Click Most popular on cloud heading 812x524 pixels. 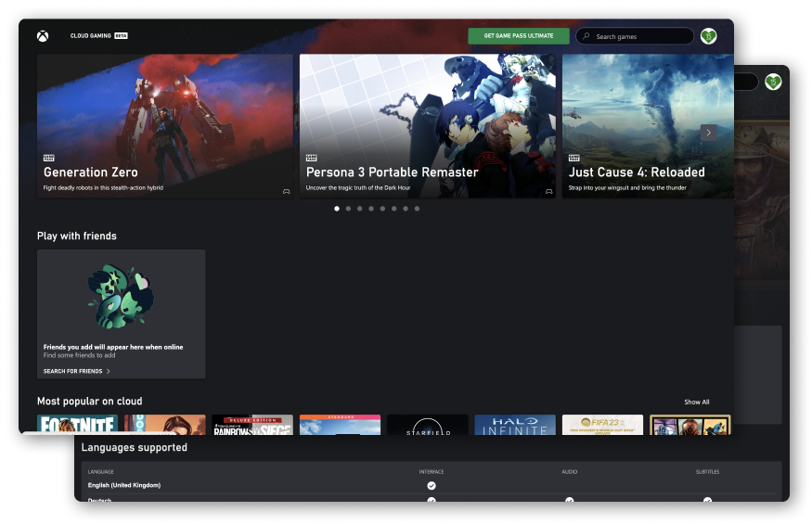click(x=90, y=402)
